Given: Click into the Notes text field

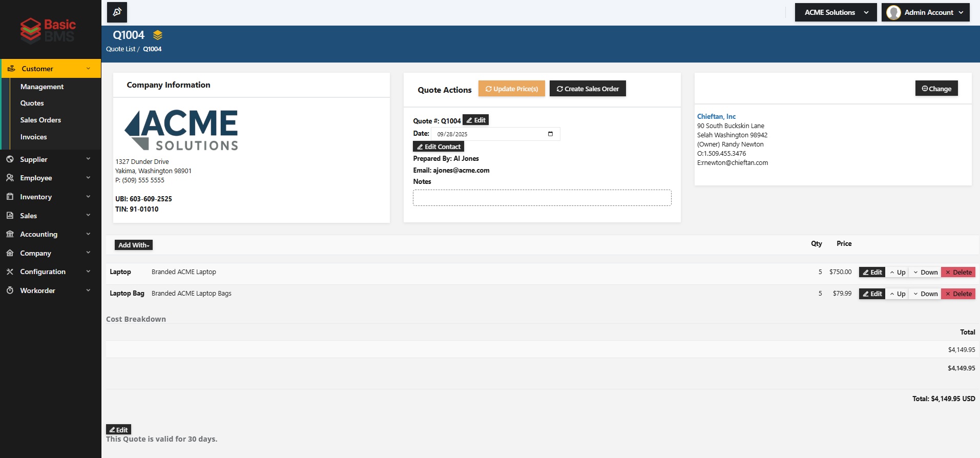Looking at the screenshot, I should [x=542, y=198].
